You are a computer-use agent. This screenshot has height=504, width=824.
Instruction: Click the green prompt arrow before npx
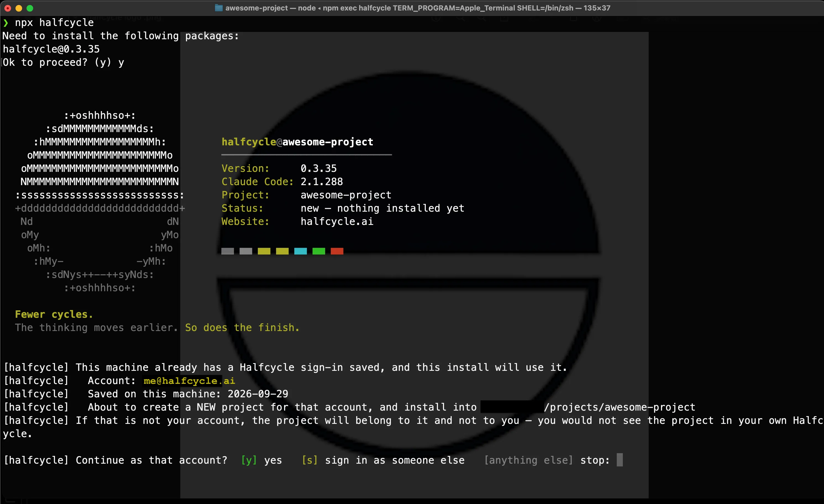[x=6, y=23]
